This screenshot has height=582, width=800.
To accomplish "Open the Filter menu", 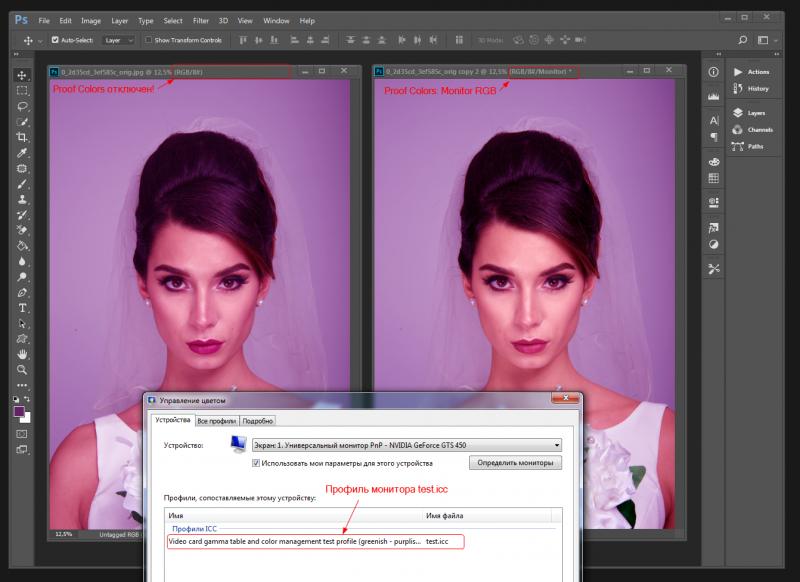I will pos(201,21).
